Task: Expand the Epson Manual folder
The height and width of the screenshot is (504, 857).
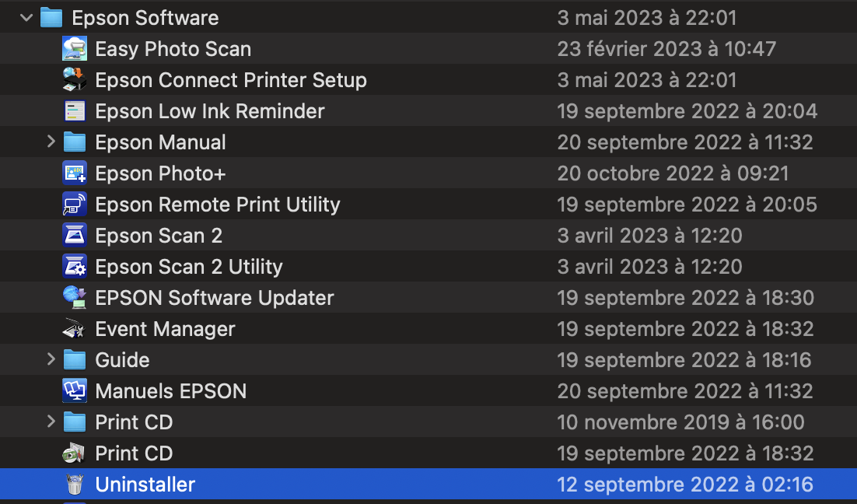Action: pyautogui.click(x=51, y=142)
